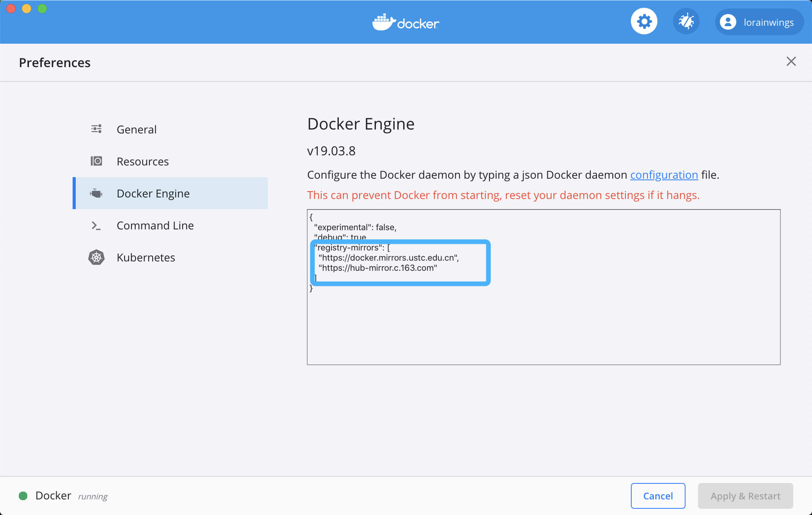This screenshot has height=515, width=812.
Task: Click the Cancel button
Action: [658, 496]
